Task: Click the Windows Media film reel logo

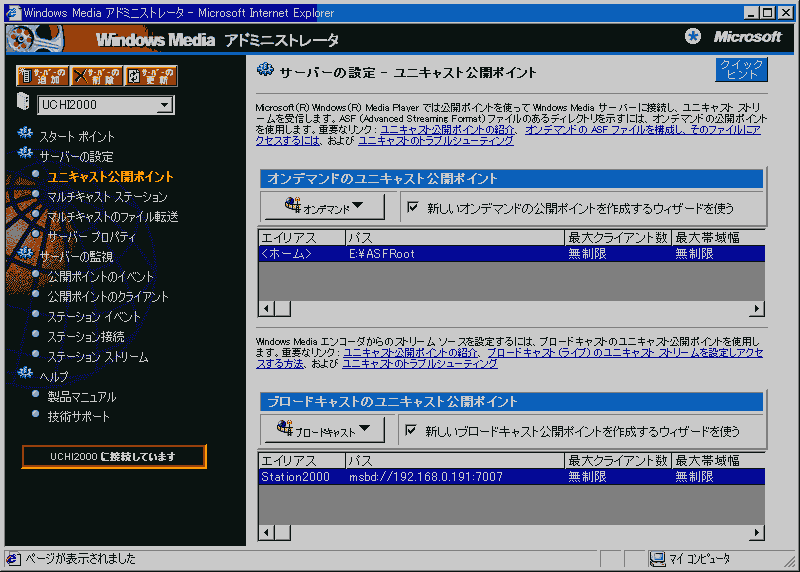Action: 35,38
